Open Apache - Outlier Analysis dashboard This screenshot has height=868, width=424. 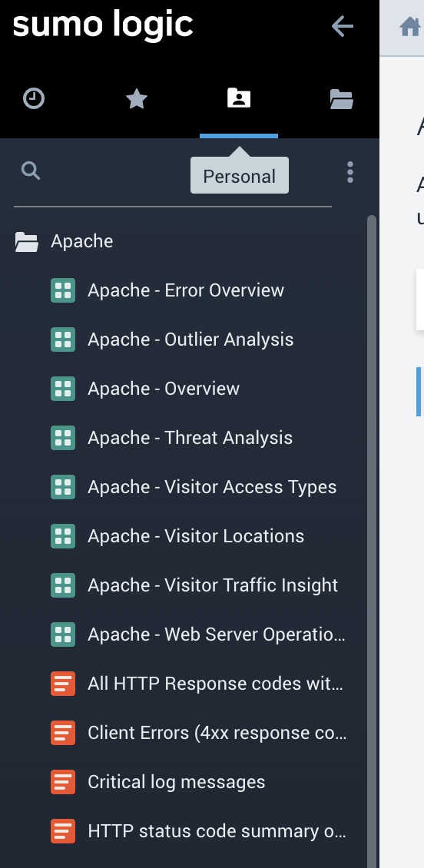190,340
